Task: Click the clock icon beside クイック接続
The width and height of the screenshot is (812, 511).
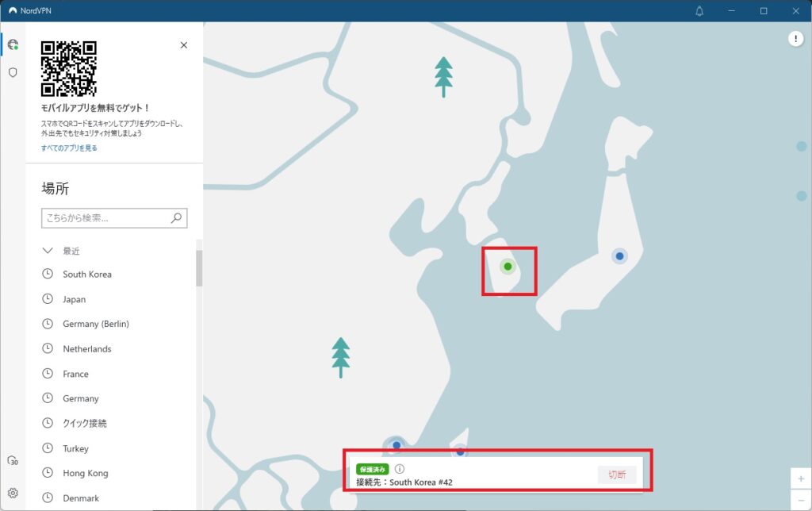Action: [48, 423]
